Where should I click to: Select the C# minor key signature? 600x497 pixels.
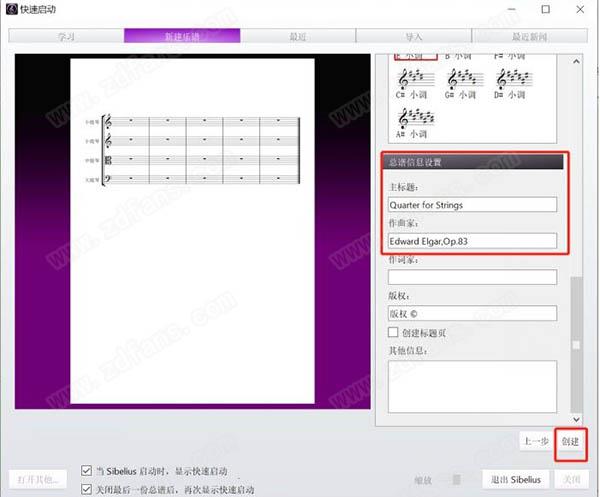pos(415,84)
